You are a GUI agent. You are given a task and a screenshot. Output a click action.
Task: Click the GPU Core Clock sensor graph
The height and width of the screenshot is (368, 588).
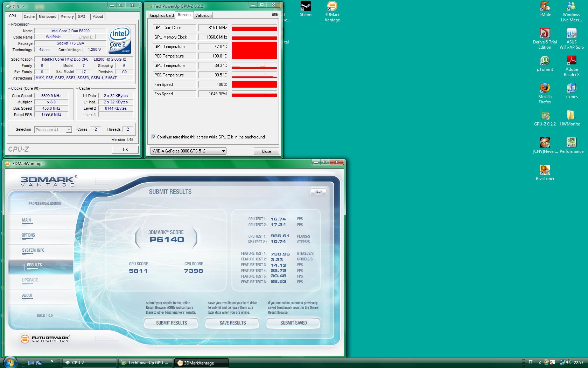point(254,28)
